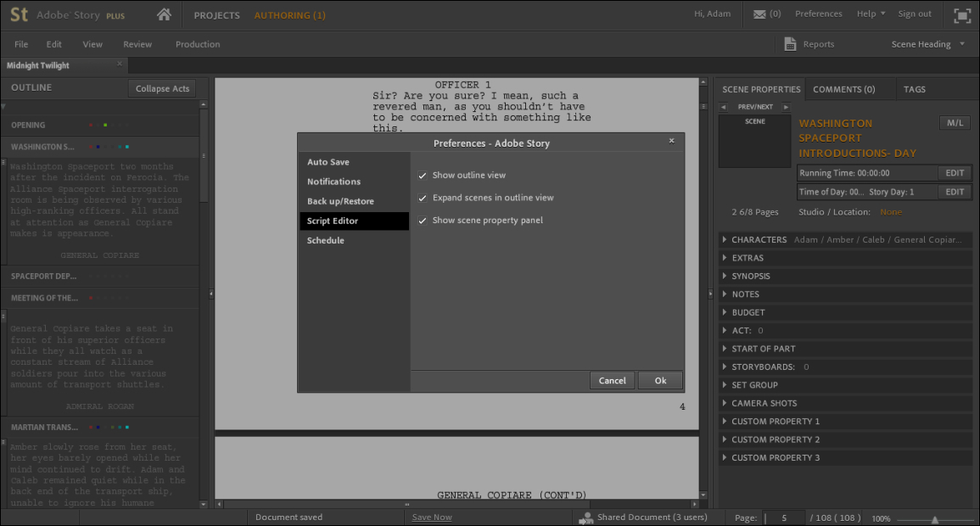This screenshot has width=980, height=526.
Task: Expand the CAMERA SHOTS section
Action: [725, 403]
